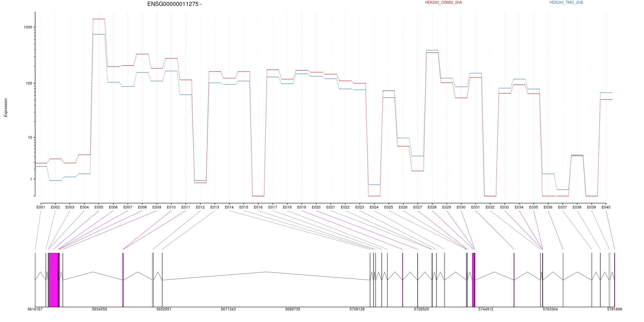Click genomic coordinate 5744912

[x=486, y=309]
